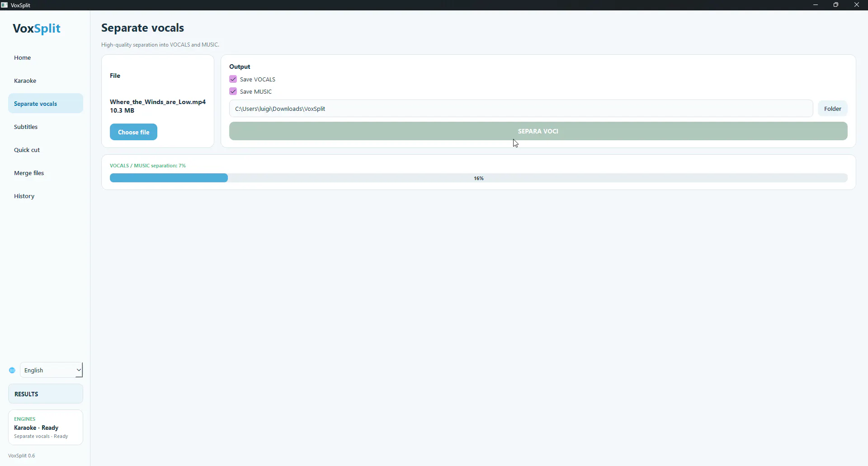The height and width of the screenshot is (466, 868).
Task: View the History page
Action: (46, 196)
